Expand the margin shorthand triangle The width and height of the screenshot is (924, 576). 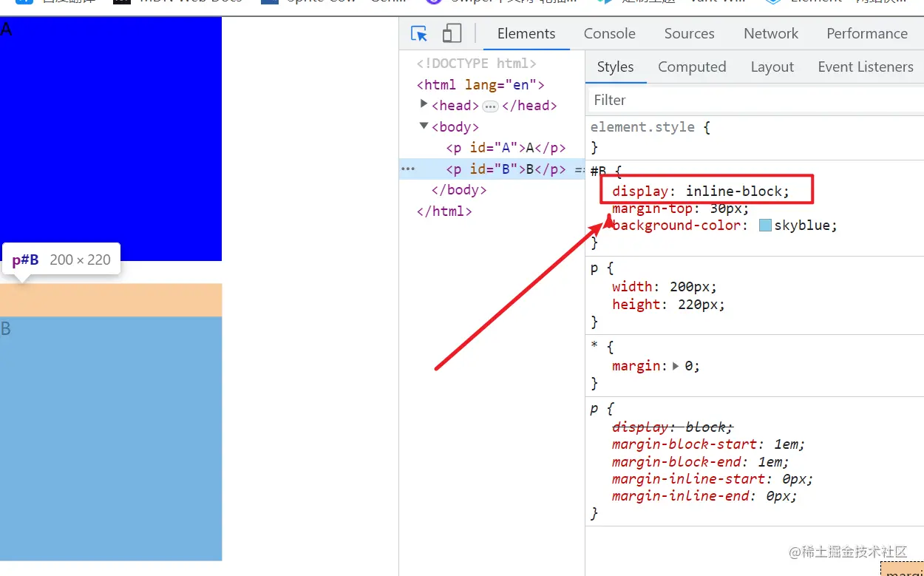click(676, 365)
